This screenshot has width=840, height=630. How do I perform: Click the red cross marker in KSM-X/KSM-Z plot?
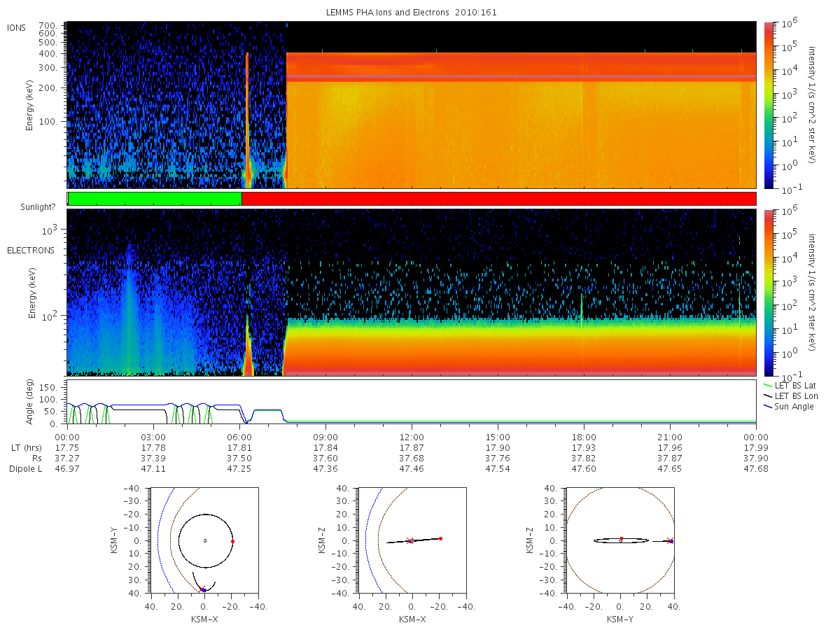click(x=410, y=540)
